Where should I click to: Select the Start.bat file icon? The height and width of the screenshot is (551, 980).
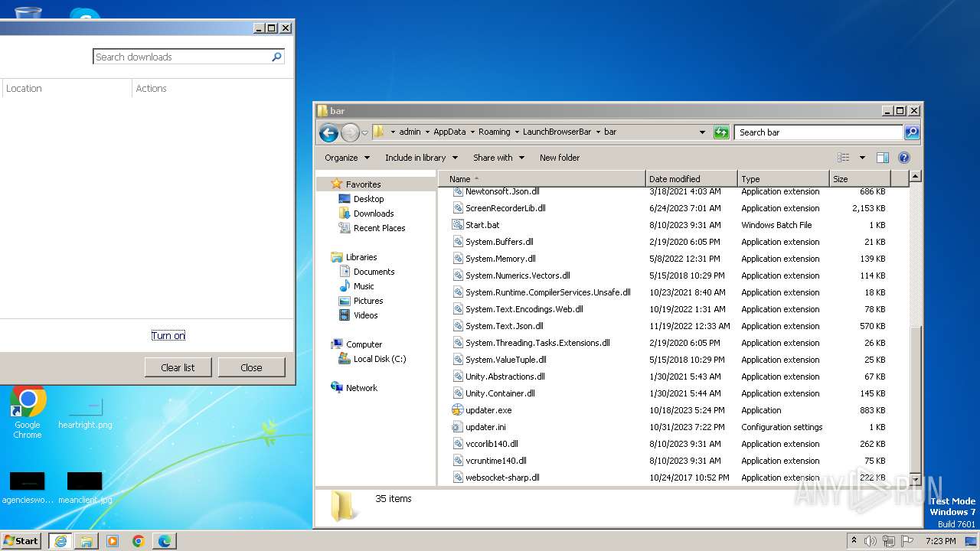tap(458, 225)
